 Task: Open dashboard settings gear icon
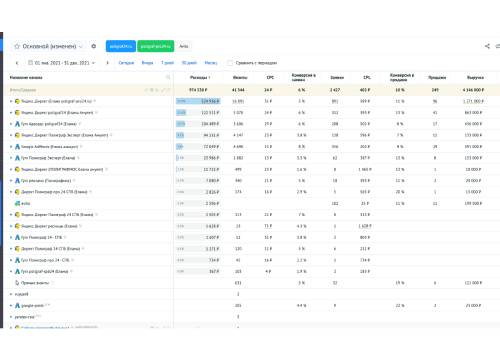coord(94,46)
